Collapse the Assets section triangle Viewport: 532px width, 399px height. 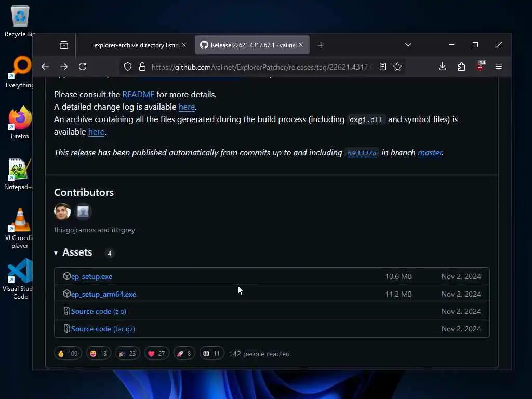[x=56, y=253]
